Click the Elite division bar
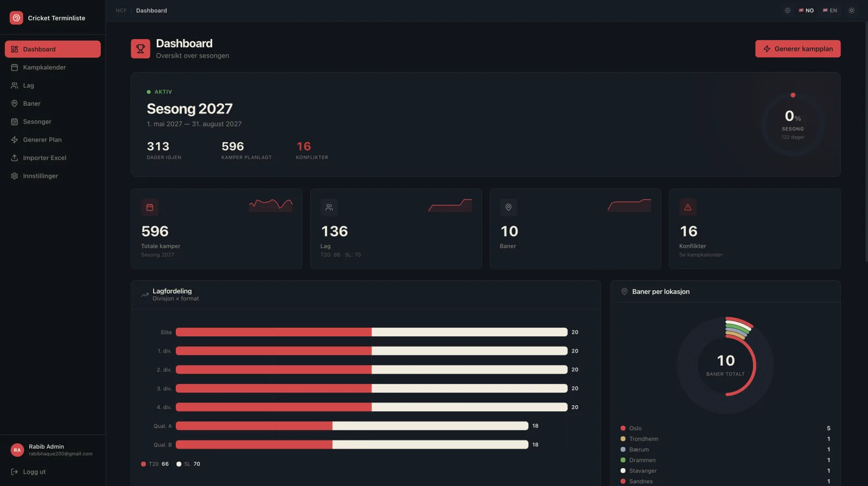 click(372, 332)
